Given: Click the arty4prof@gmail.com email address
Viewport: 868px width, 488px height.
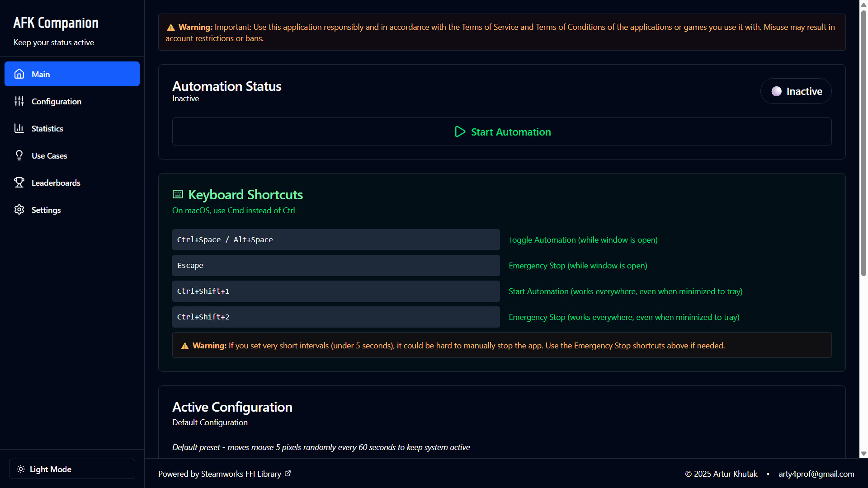Looking at the screenshot, I should pyautogui.click(x=816, y=474).
